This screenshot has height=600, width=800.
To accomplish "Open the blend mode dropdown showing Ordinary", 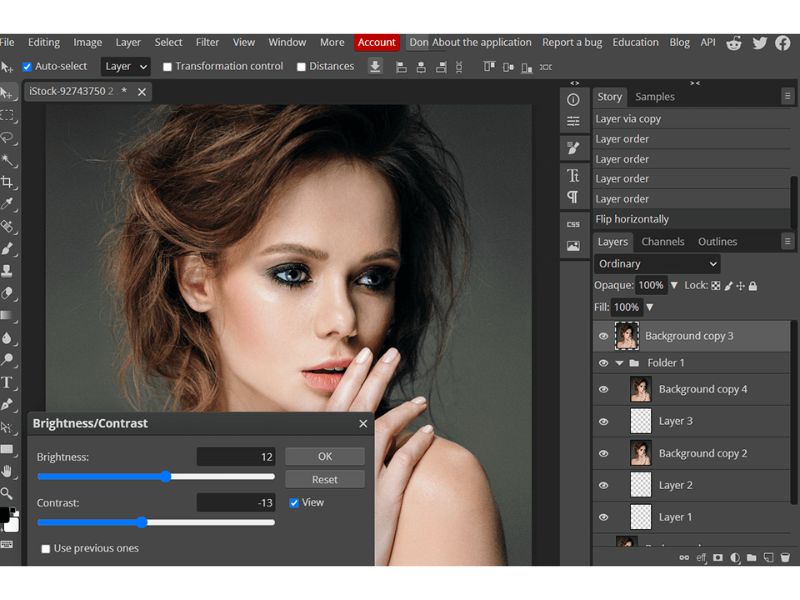I will (x=656, y=263).
